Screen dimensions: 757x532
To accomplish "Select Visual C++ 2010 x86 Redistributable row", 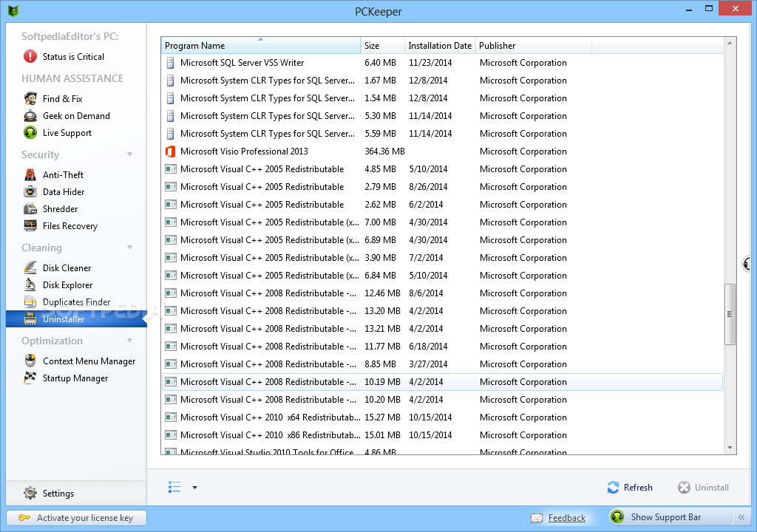I will point(442,435).
